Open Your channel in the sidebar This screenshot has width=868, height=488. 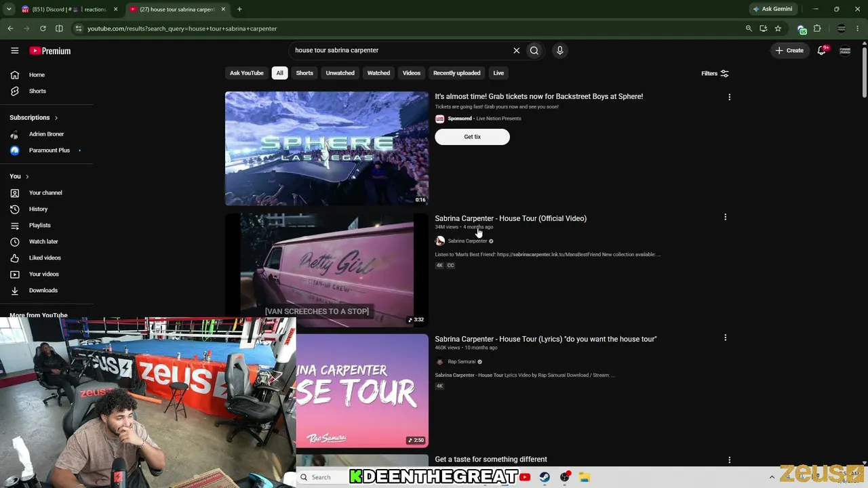coord(46,192)
